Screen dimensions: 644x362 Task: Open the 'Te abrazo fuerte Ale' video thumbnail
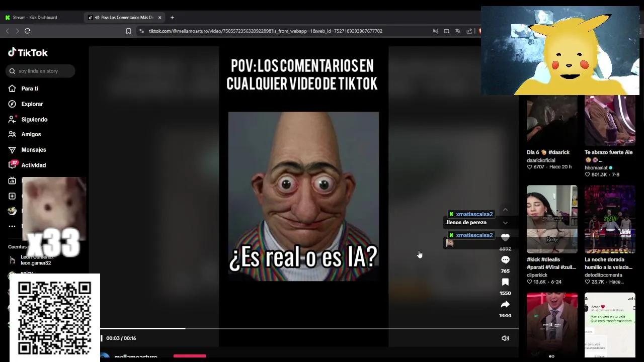pyautogui.click(x=610, y=120)
